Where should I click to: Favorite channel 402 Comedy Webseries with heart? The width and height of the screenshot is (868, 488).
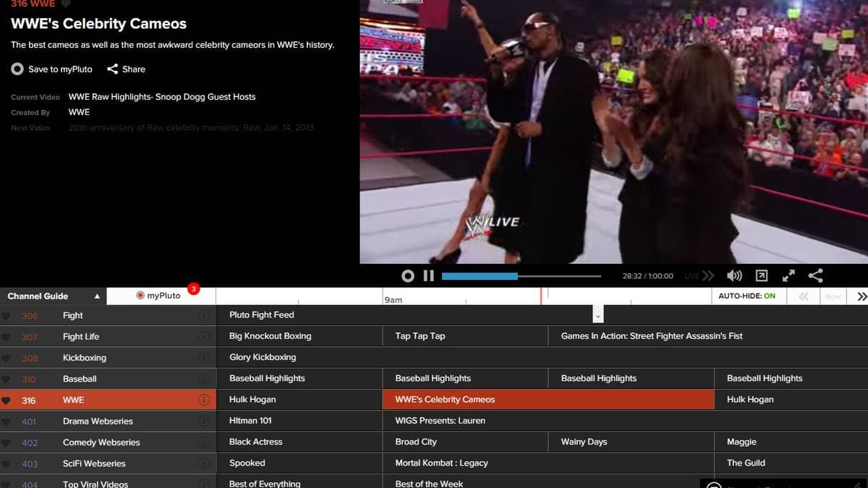7,442
